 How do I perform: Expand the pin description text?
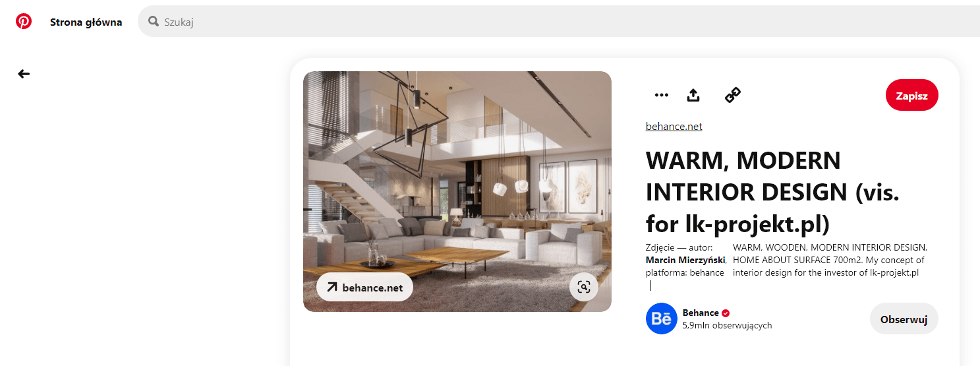tap(830, 260)
